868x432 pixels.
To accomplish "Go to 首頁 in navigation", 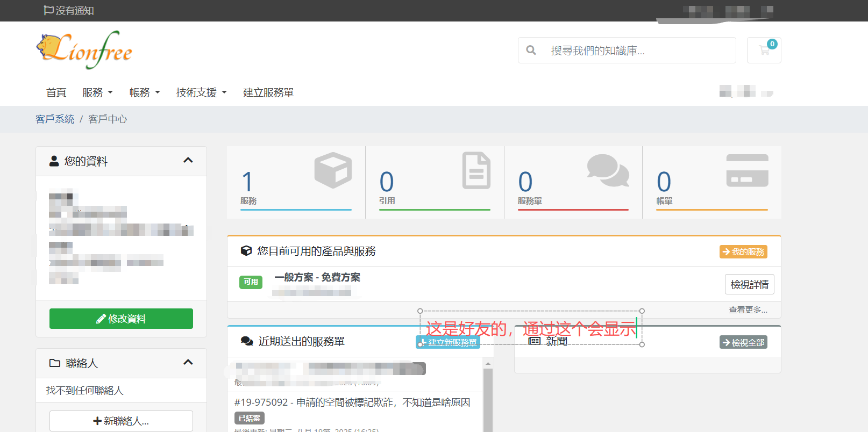I will coord(56,92).
